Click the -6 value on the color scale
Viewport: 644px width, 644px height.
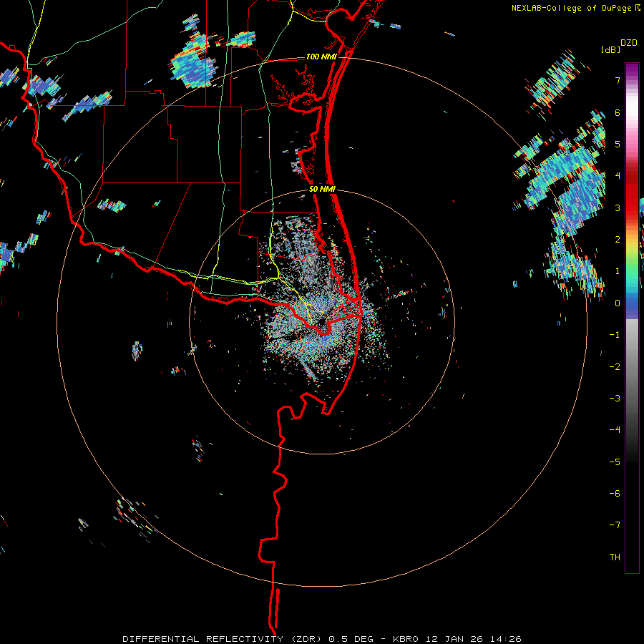pyautogui.click(x=615, y=494)
